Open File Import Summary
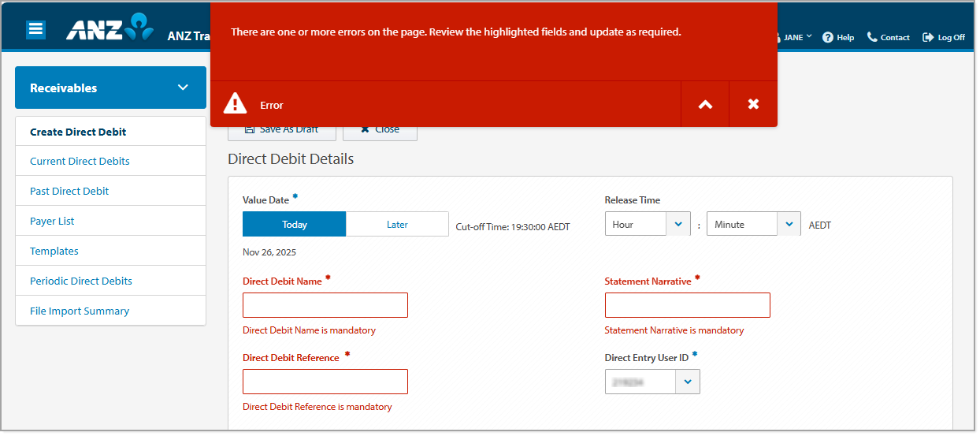The height and width of the screenshot is (436, 980). (x=110, y=311)
